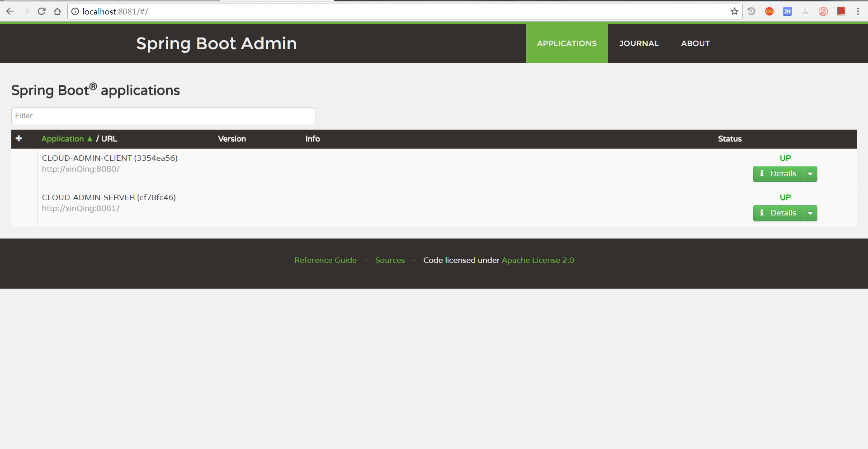Sort by Info column header
The image size is (868, 449).
click(x=312, y=139)
